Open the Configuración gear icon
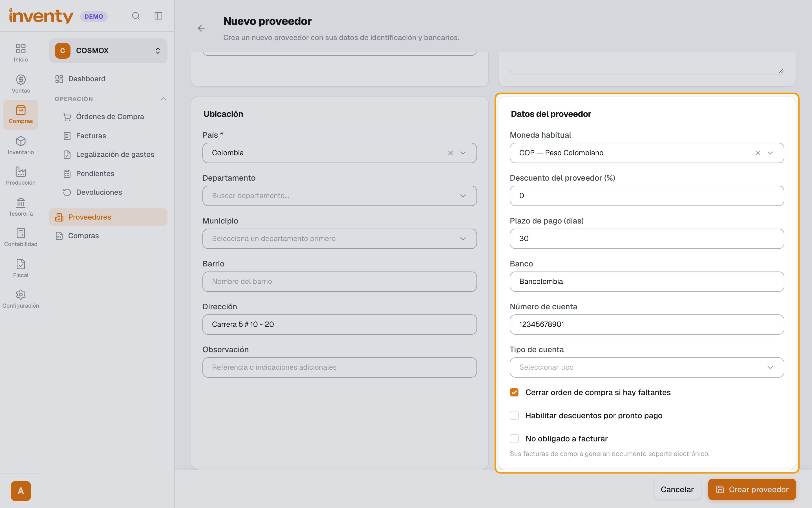812x508 pixels. [x=21, y=299]
